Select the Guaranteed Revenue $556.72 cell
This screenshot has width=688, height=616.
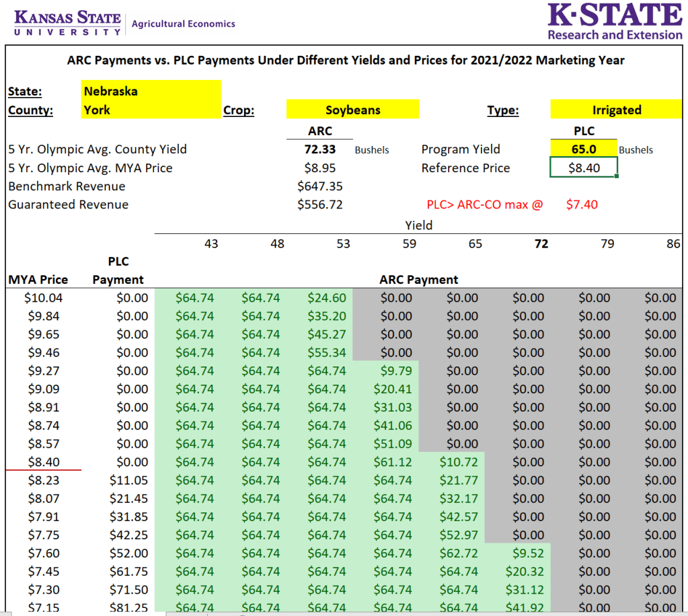[x=320, y=204]
